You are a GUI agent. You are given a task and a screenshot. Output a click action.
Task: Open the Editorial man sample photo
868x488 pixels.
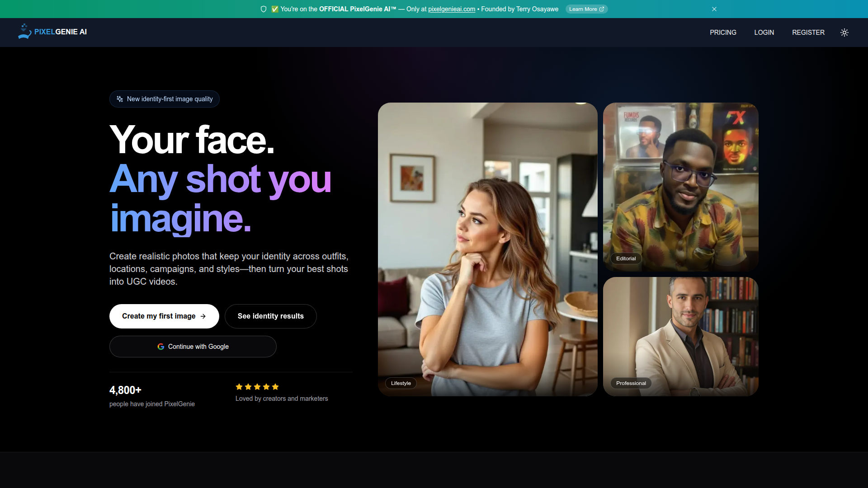681,187
